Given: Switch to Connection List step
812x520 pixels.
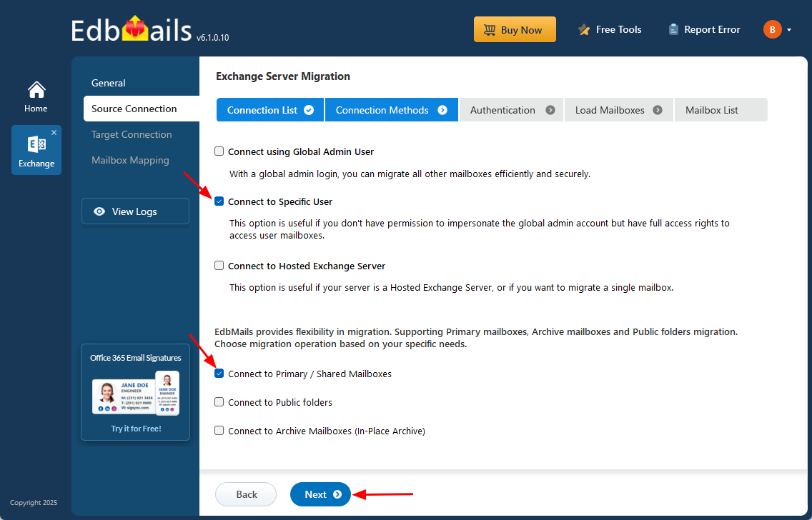Looking at the screenshot, I should (x=270, y=110).
